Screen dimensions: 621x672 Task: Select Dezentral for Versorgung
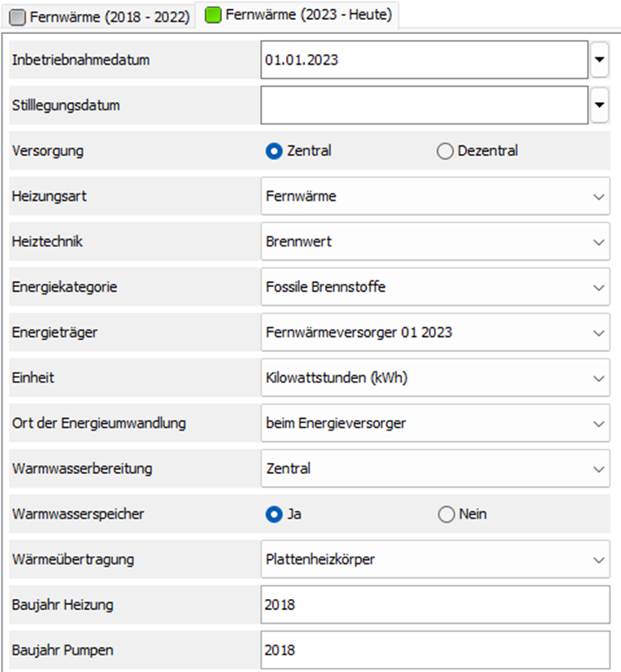point(445,151)
